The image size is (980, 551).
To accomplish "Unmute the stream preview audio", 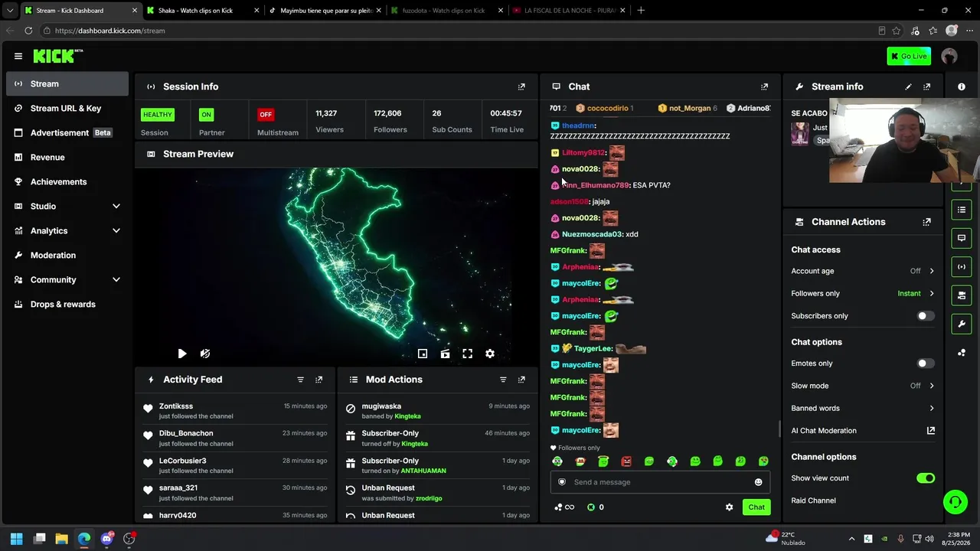I will [205, 354].
